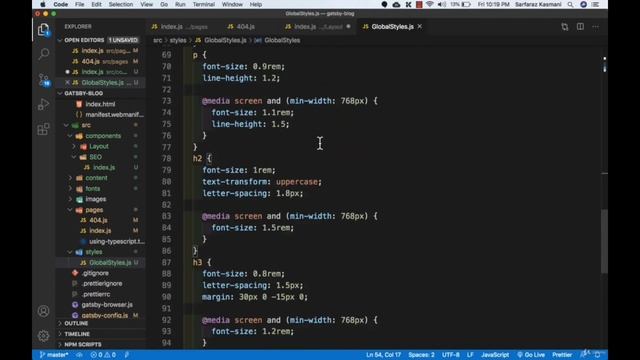Open the Search view icon
Screen dimensions: 640x360
coord(43,53)
